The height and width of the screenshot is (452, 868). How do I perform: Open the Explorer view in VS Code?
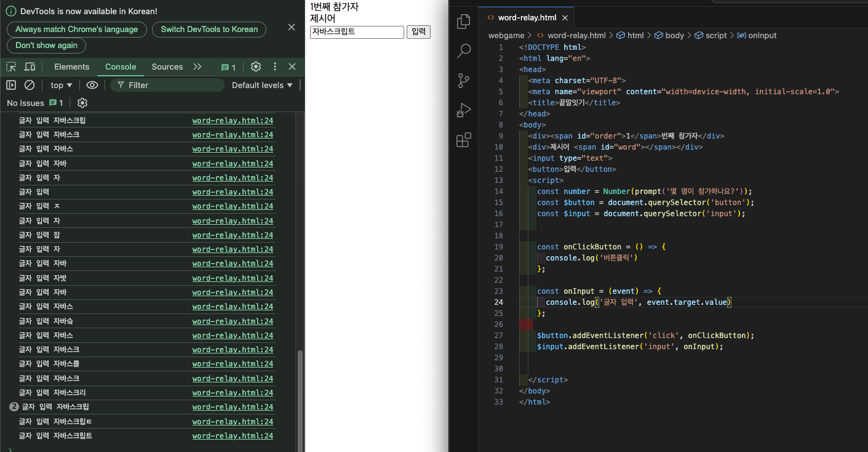pos(464,22)
